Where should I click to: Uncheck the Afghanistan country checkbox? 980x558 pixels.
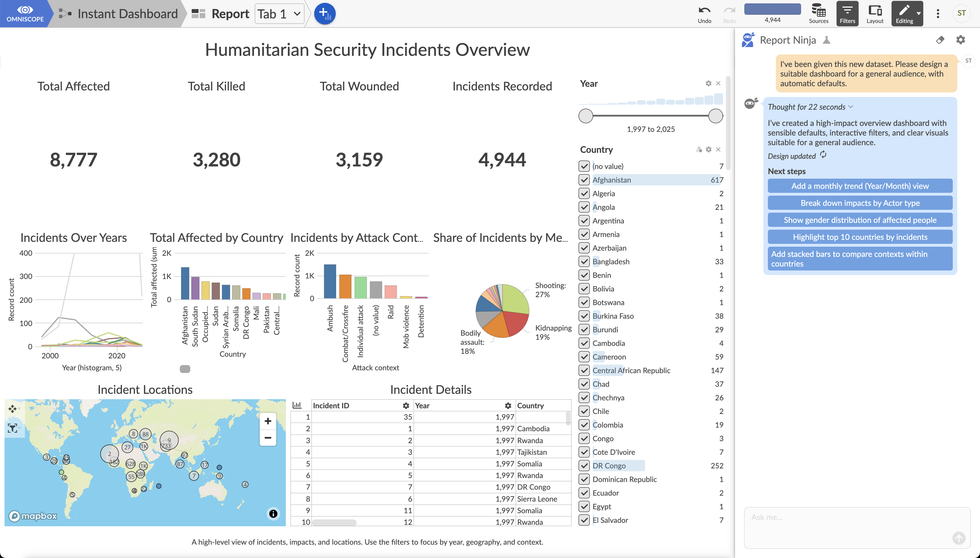(584, 180)
